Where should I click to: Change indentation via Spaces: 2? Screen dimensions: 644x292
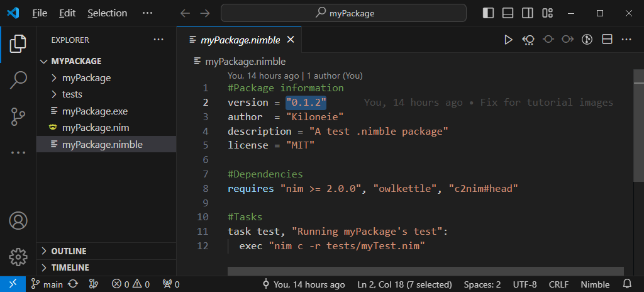(x=482, y=284)
